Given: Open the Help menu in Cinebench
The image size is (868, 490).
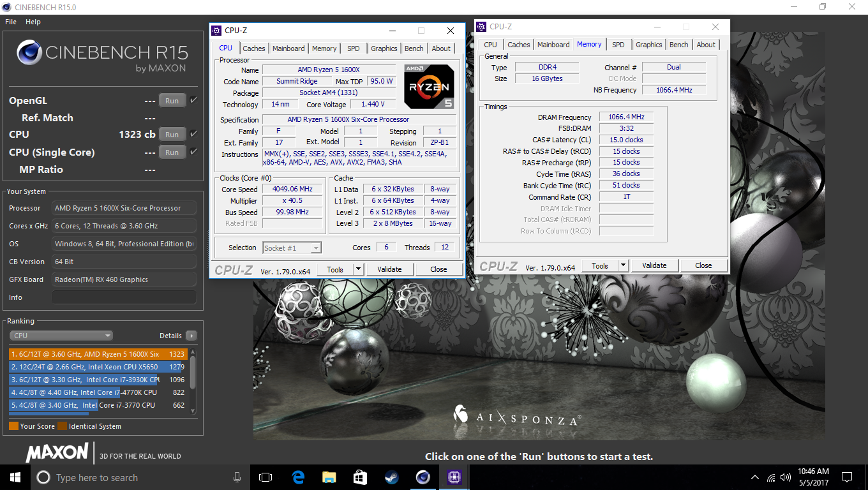Looking at the screenshot, I should [x=33, y=22].
